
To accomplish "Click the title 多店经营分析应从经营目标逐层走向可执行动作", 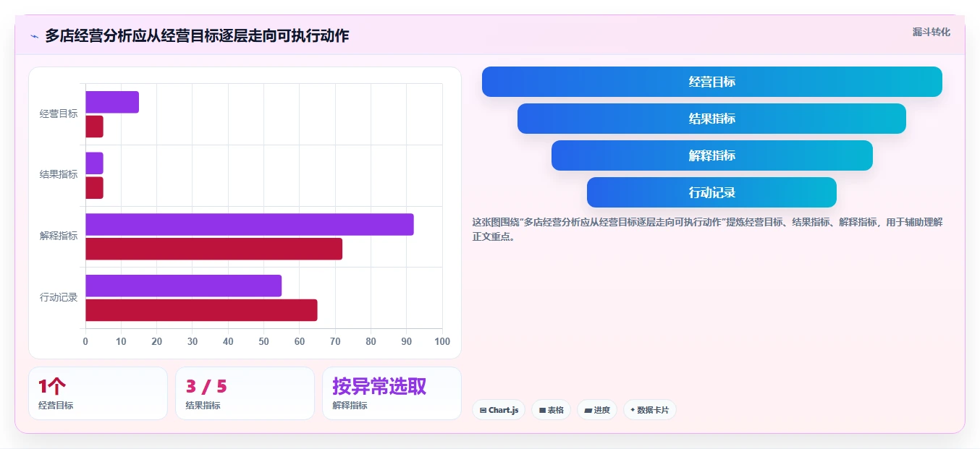I will [x=197, y=36].
